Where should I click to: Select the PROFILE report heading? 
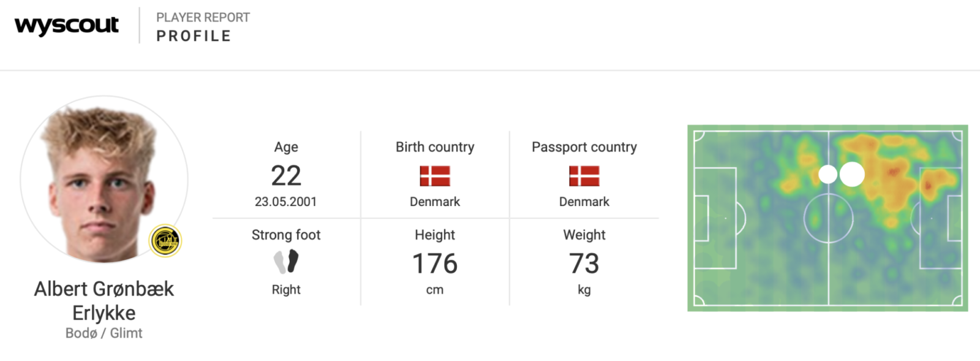194,36
